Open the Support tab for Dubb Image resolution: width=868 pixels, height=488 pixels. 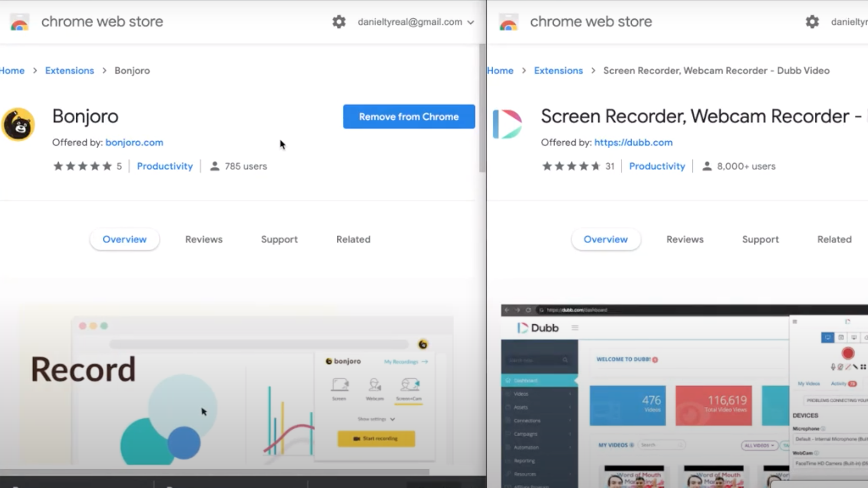[x=761, y=240]
